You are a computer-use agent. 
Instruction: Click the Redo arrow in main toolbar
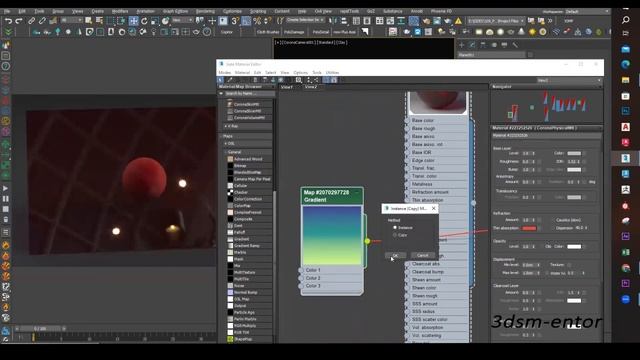pyautogui.click(x=19, y=21)
